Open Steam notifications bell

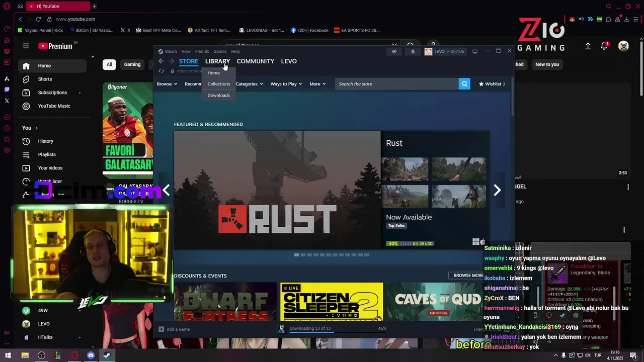point(413,51)
